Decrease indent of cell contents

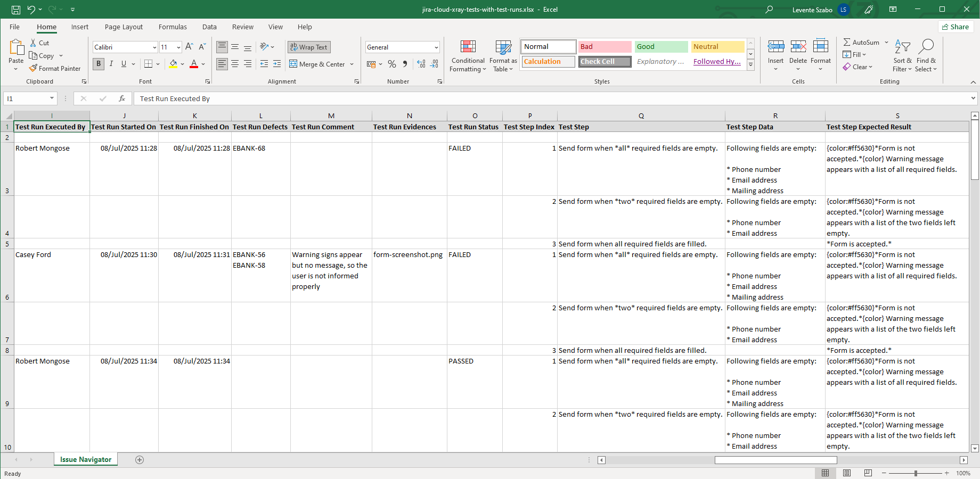click(264, 64)
